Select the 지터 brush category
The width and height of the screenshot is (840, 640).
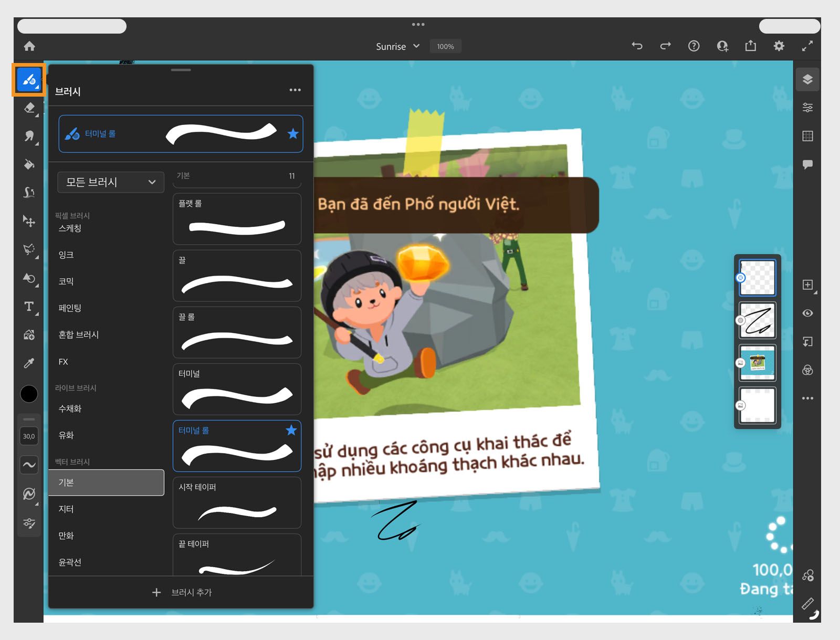(x=106, y=509)
